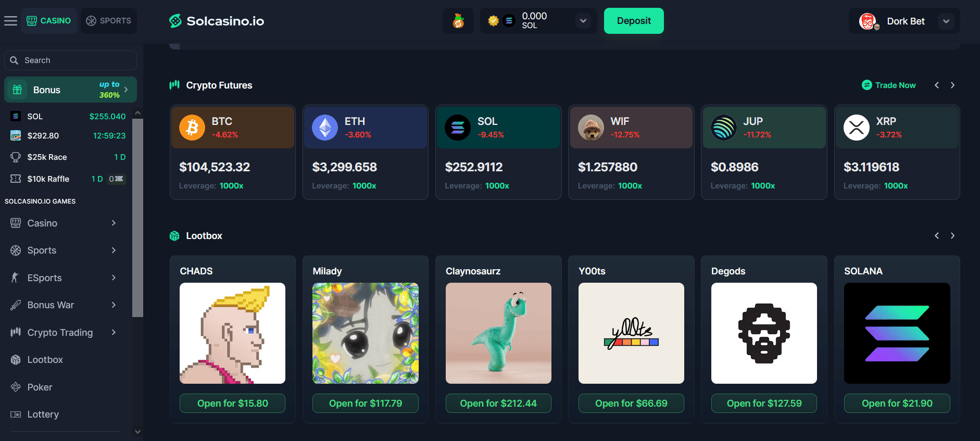The image size is (980, 441).
Task: Open the Dork Bet account dropdown arrow
Action: pos(946,21)
